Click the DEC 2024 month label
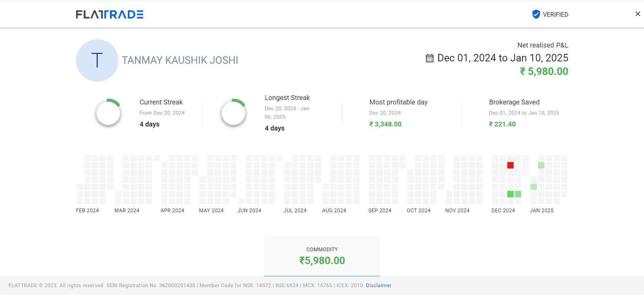This screenshot has height=297, width=644. [503, 211]
